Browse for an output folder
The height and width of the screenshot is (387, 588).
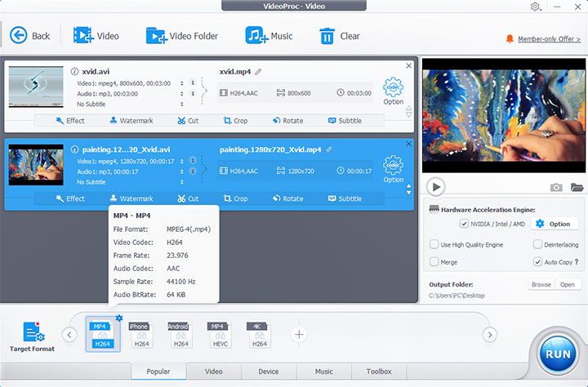[541, 285]
